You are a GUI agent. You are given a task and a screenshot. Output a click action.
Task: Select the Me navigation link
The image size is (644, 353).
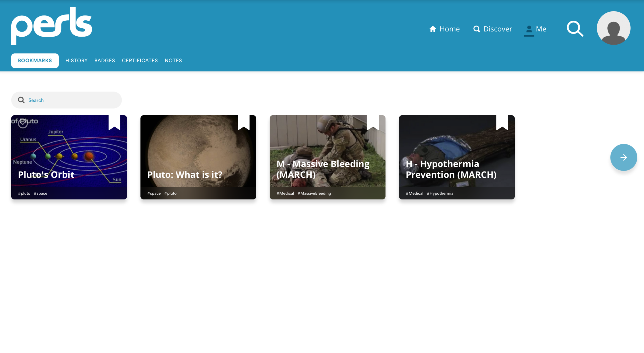(x=535, y=29)
